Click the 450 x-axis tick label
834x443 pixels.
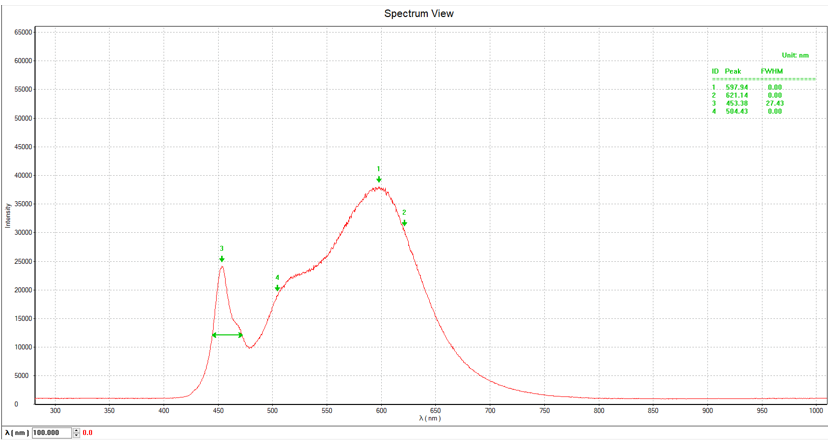(218, 411)
